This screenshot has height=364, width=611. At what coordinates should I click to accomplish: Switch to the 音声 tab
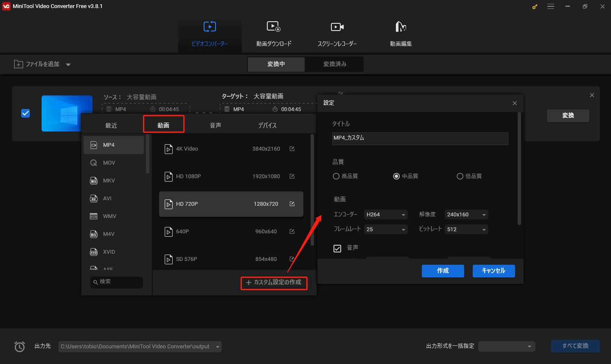pos(216,126)
